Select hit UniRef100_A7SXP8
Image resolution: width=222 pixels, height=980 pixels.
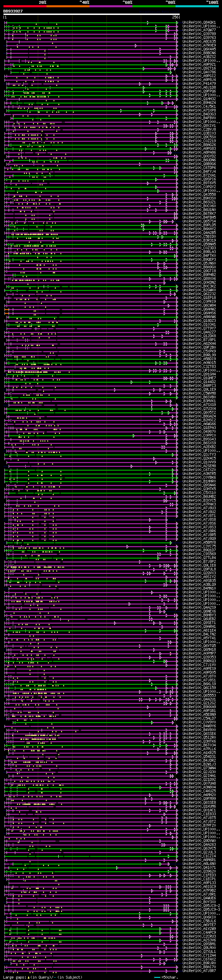click(x=199, y=110)
